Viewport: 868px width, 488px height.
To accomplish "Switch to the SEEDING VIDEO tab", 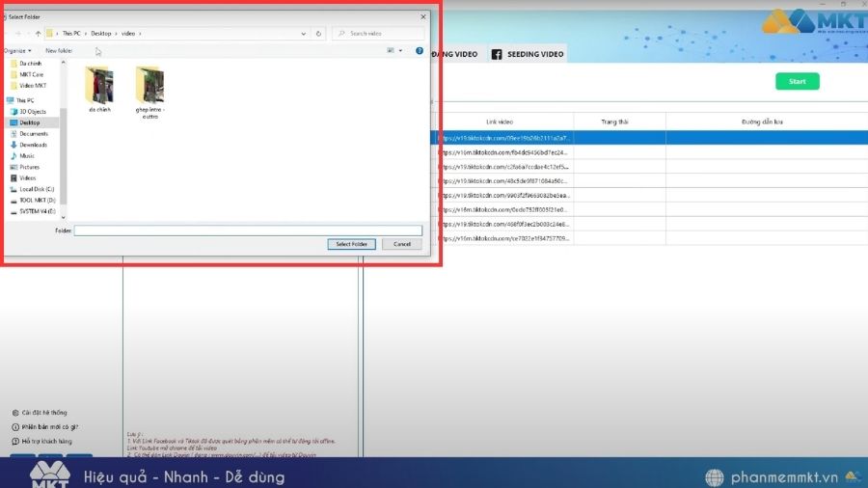I will click(x=528, y=54).
